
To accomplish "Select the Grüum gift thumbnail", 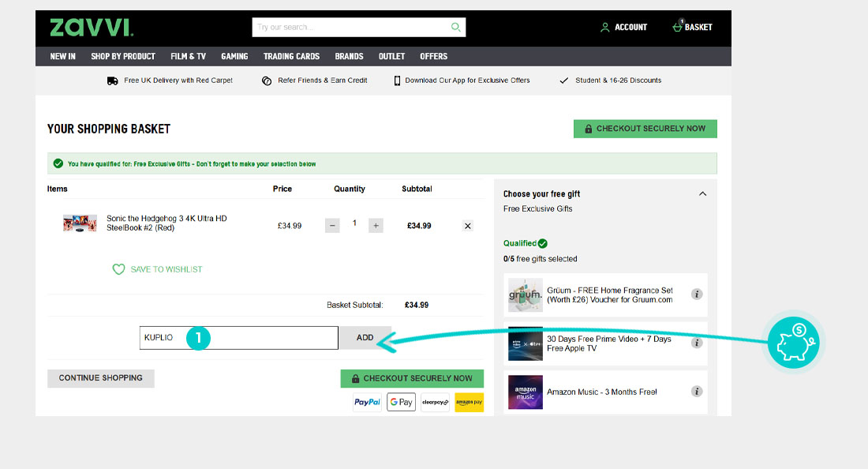I will click(526, 295).
